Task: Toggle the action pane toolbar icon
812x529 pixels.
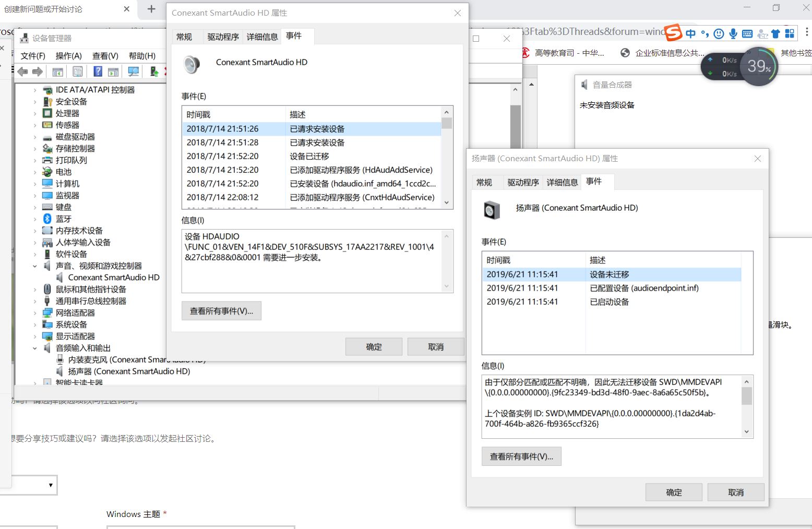Action: [113, 72]
